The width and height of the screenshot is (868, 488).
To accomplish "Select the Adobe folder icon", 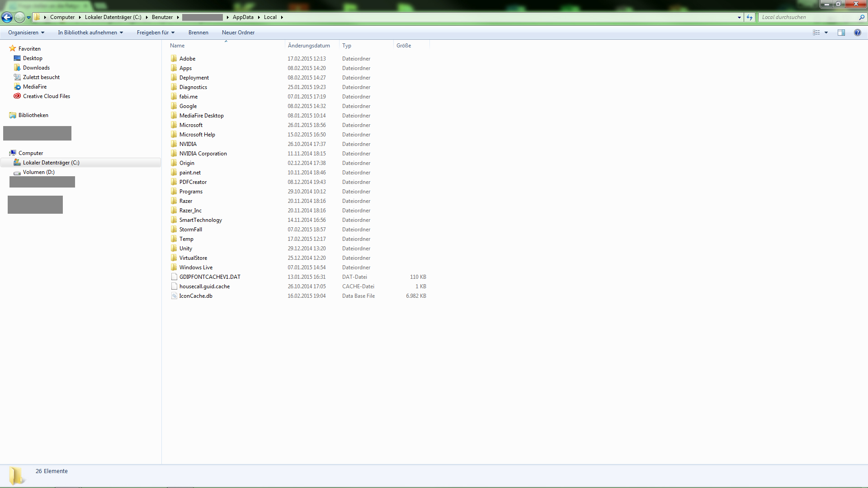I will pyautogui.click(x=174, y=59).
